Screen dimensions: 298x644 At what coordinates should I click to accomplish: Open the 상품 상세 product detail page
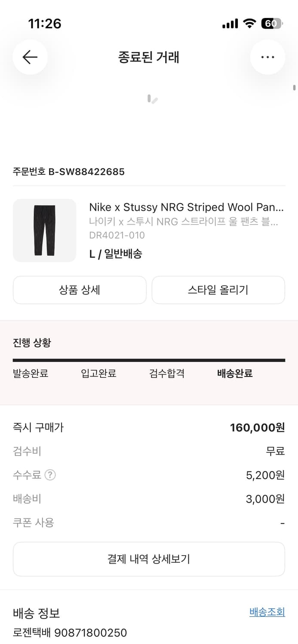click(80, 290)
